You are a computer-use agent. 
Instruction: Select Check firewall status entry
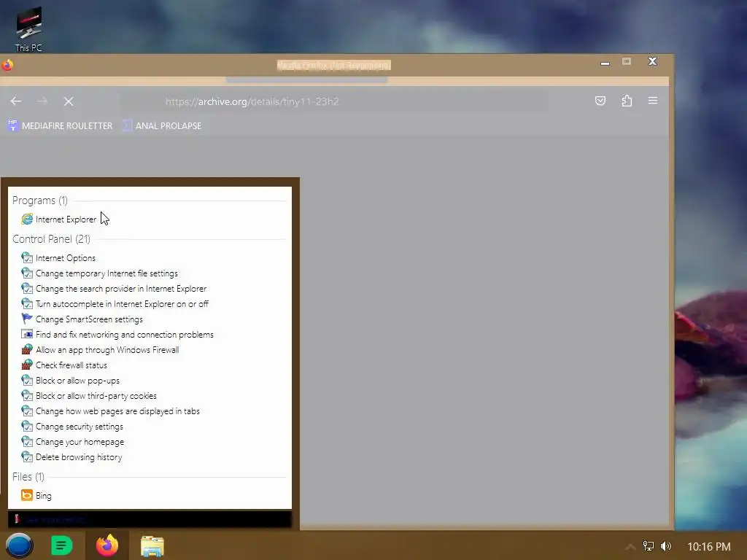(64, 365)
